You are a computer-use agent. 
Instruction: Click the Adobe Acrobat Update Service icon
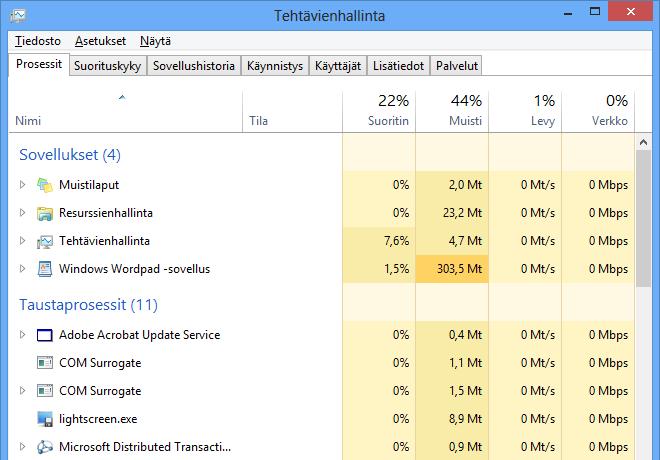click(x=45, y=335)
